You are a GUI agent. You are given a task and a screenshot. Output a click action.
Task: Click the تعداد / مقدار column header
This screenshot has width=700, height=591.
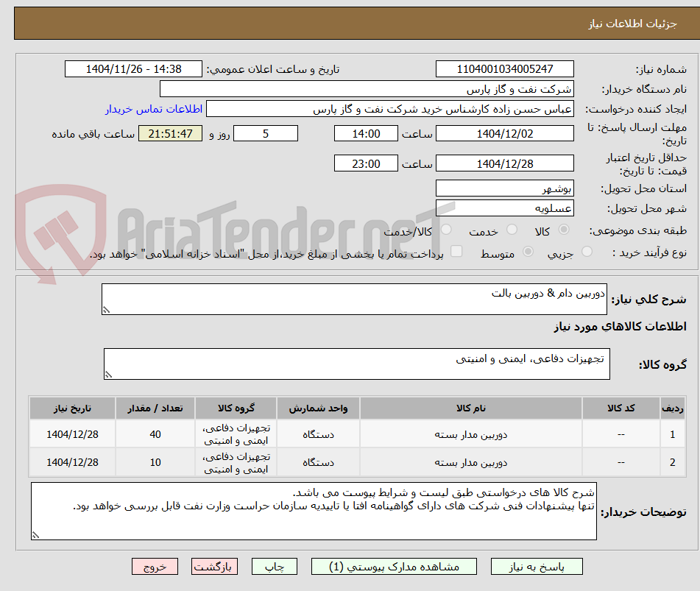pyautogui.click(x=155, y=408)
